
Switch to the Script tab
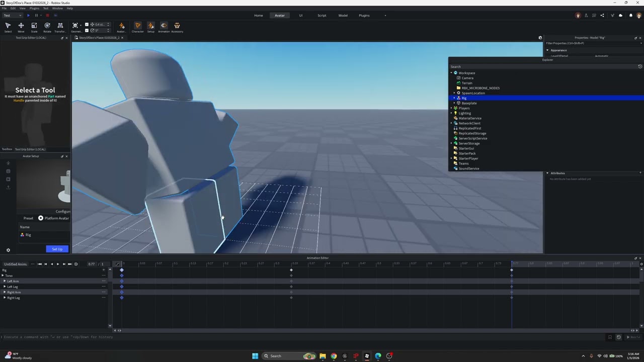click(x=322, y=16)
